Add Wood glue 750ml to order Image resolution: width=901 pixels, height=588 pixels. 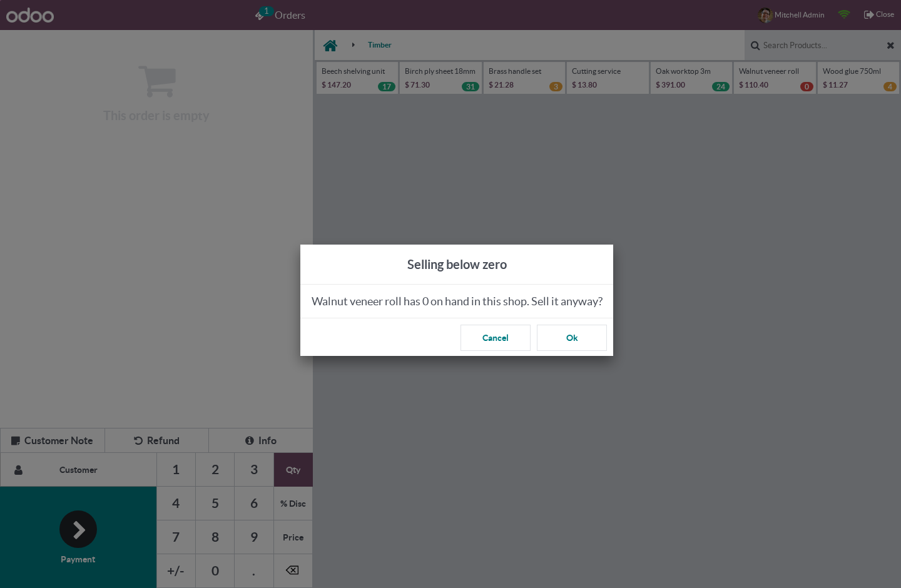coord(858,78)
